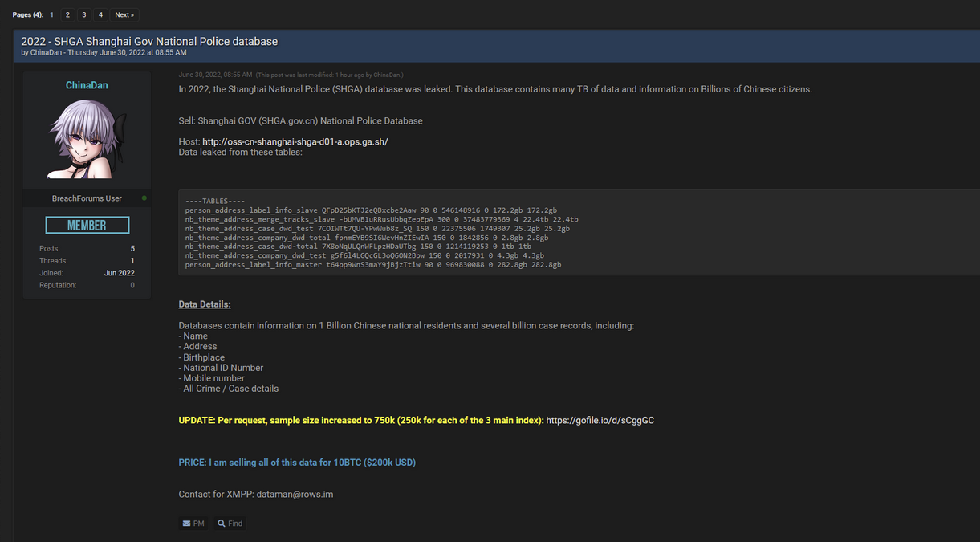Jump to page 3 of the thread
The width and height of the screenshot is (980, 542).
83,14
